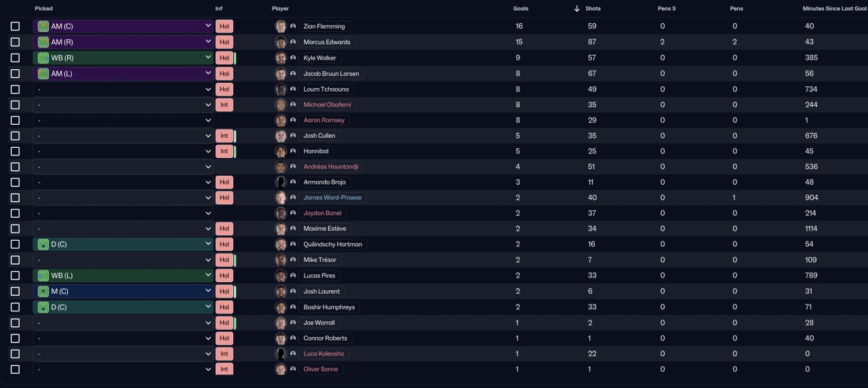Open the D (C) dropdown for Bashir Humphreys
The image size is (868, 388).
point(123,307)
